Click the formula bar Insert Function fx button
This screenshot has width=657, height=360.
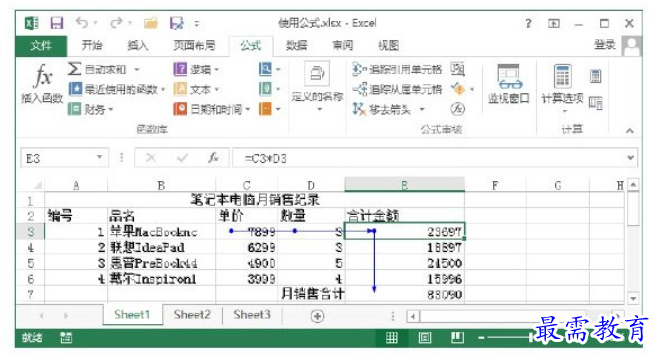click(x=213, y=158)
